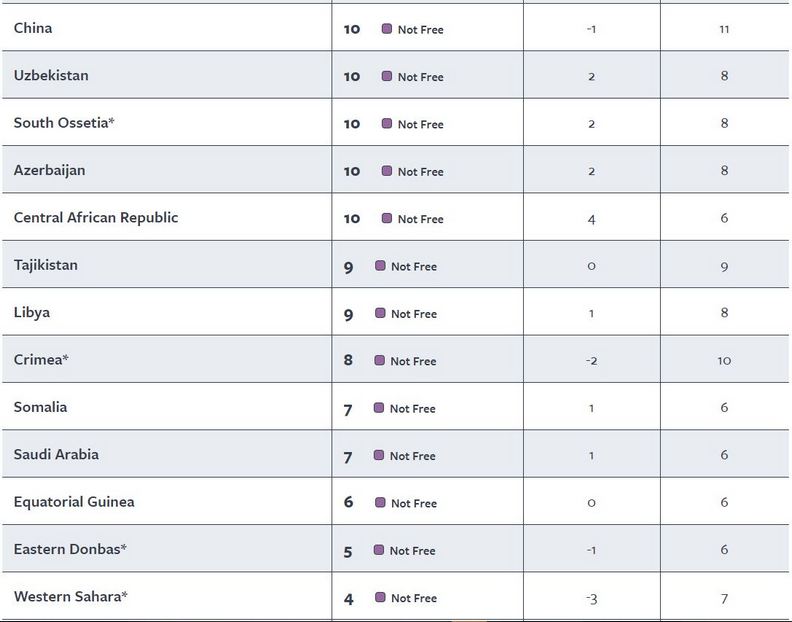Viewport: 792px width, 622px height.
Task: Select the -3 value in Western Sahara's row
Action: tap(591, 598)
